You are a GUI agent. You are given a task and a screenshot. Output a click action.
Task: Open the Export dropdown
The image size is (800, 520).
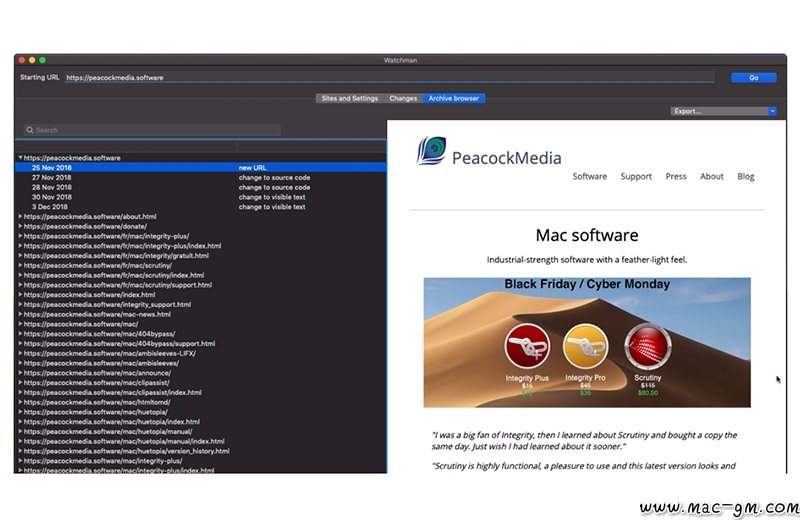[723, 111]
